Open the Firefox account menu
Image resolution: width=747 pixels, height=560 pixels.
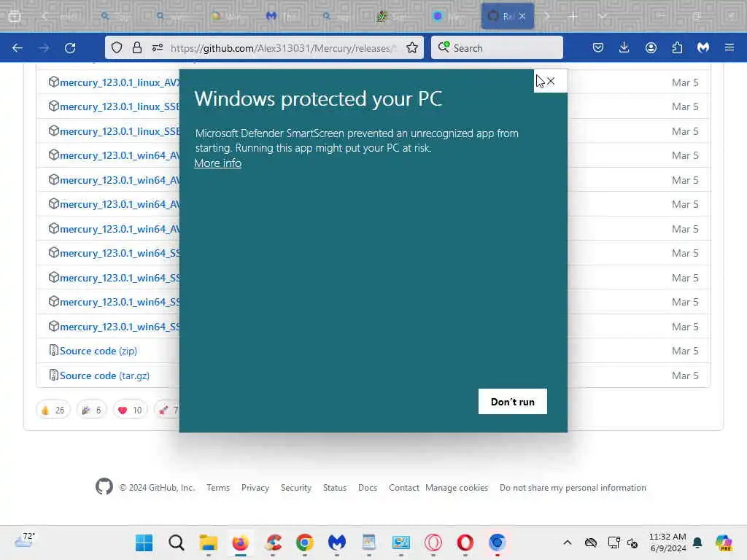click(x=651, y=47)
